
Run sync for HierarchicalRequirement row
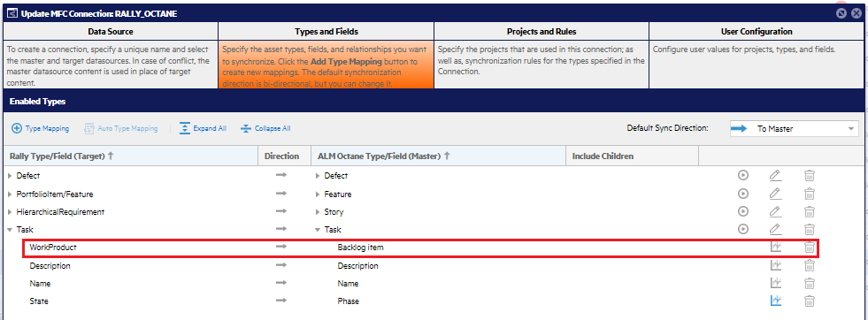coord(743,211)
